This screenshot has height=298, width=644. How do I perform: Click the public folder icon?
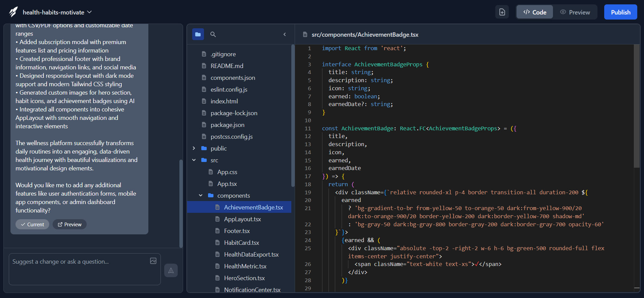(204, 148)
